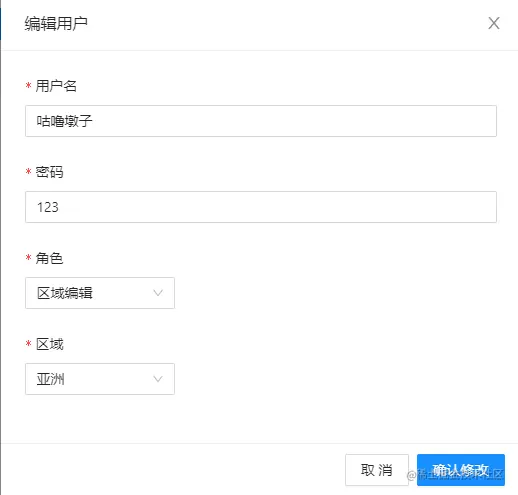Select the 密码 field label
This screenshot has height=495, width=518.
(49, 172)
